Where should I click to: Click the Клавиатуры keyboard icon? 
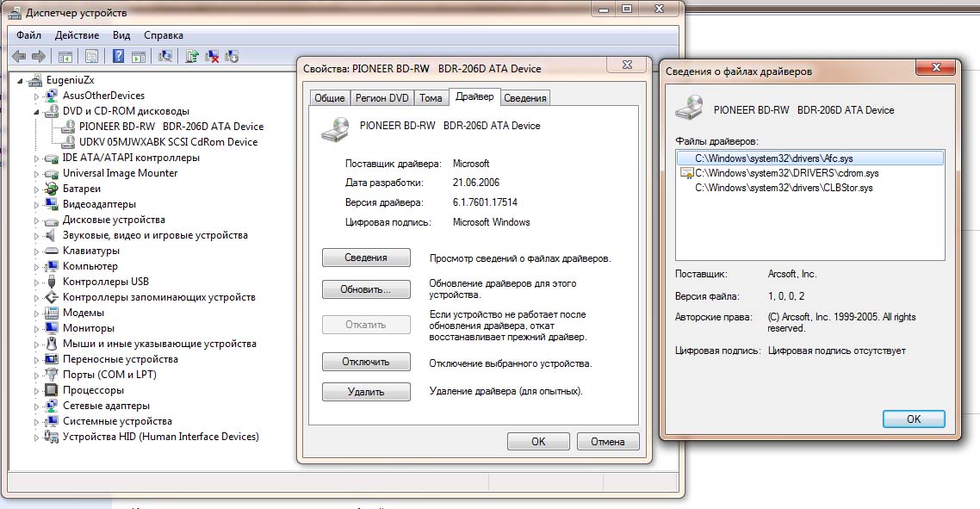point(52,251)
